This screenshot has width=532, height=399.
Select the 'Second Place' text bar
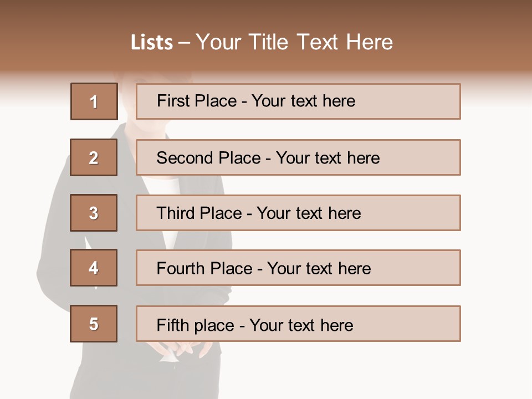298,157
